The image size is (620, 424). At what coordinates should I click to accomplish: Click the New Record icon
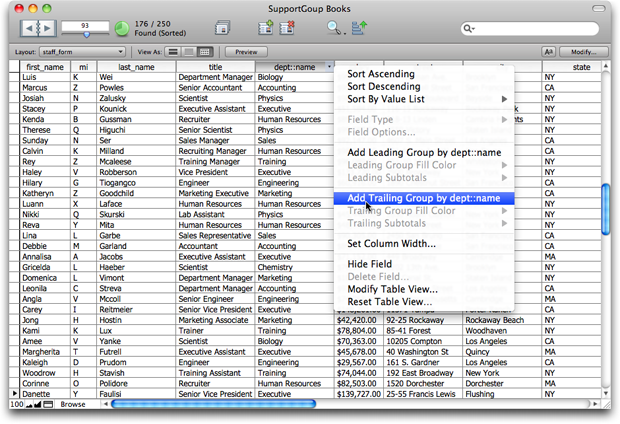point(266,28)
